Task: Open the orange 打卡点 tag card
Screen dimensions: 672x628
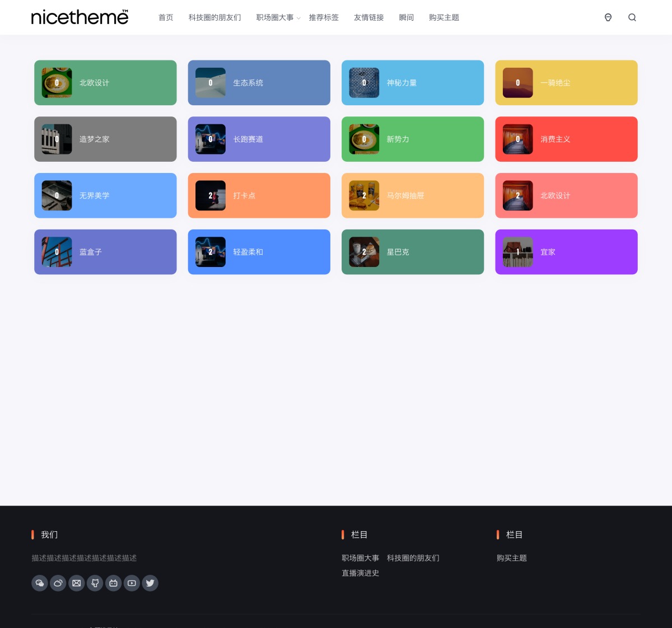Action: [x=259, y=195]
